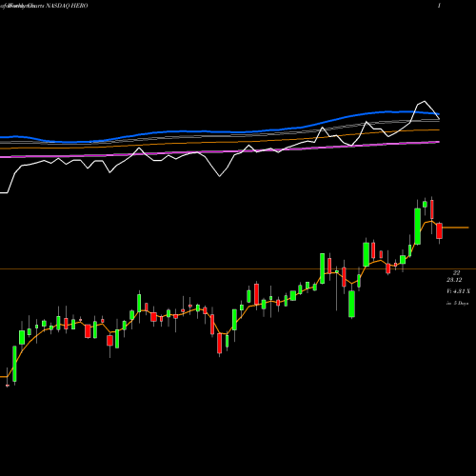Image resolution: width=476 pixels, height=476 pixels.
Task: Click the volume "V:" reading
Action: pos(458,291)
